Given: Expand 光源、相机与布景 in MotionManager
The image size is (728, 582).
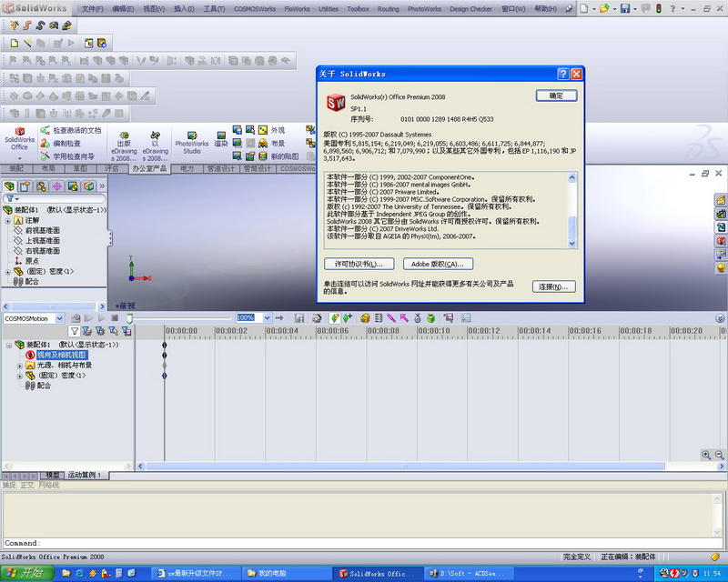Looking at the screenshot, I should (x=19, y=366).
